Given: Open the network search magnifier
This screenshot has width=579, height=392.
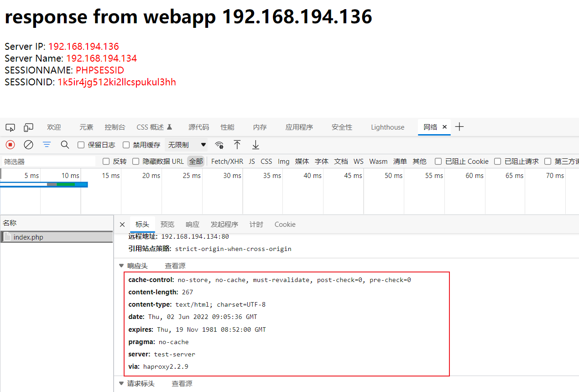Looking at the screenshot, I should point(65,145).
